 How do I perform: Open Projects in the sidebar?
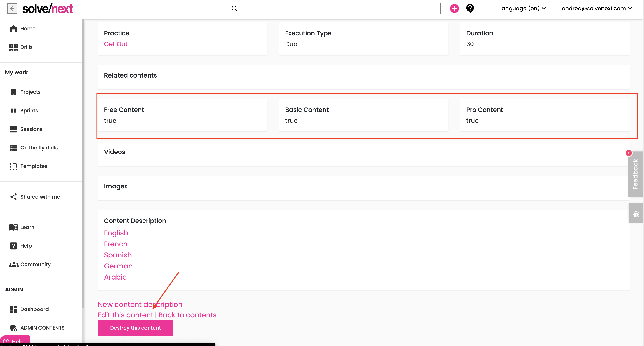click(30, 92)
